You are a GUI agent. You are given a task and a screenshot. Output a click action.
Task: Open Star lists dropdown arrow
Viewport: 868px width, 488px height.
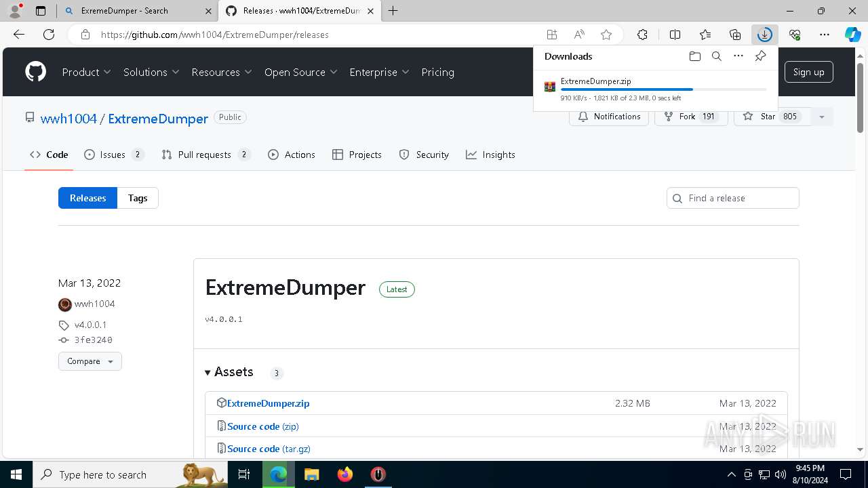pyautogui.click(x=821, y=117)
